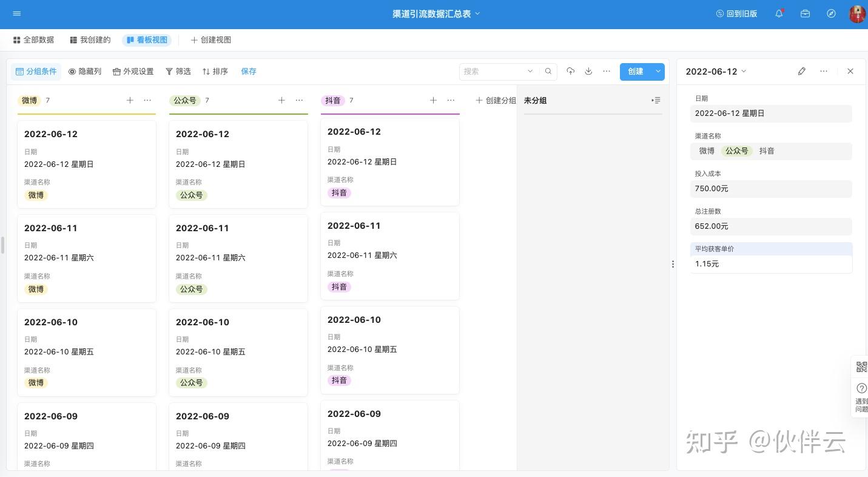Image resolution: width=868 pixels, height=477 pixels.
Task: Switch to the 全部数据 view tab
Action: pyautogui.click(x=34, y=39)
